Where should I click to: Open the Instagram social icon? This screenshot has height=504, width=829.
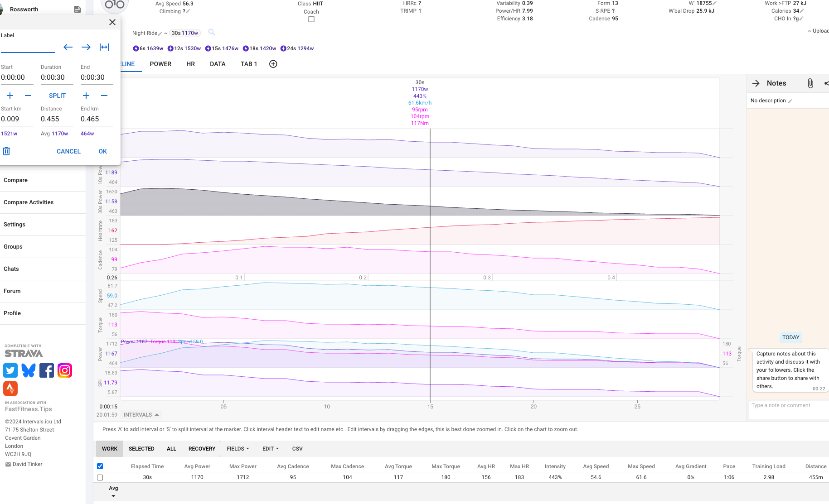pos(65,370)
